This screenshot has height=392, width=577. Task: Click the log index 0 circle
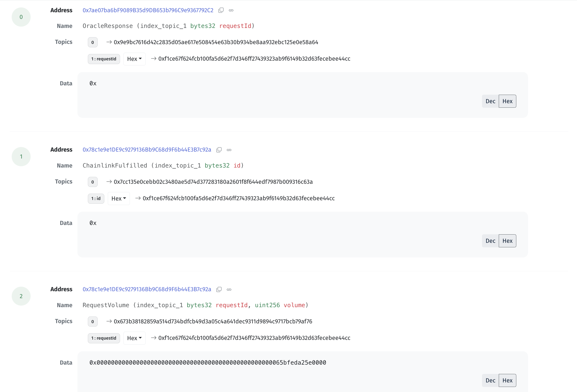(x=21, y=17)
